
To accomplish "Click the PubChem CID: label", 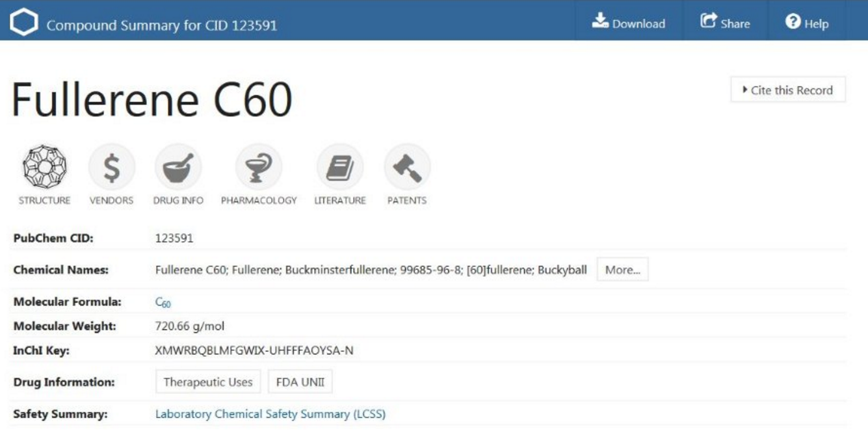I will click(53, 238).
